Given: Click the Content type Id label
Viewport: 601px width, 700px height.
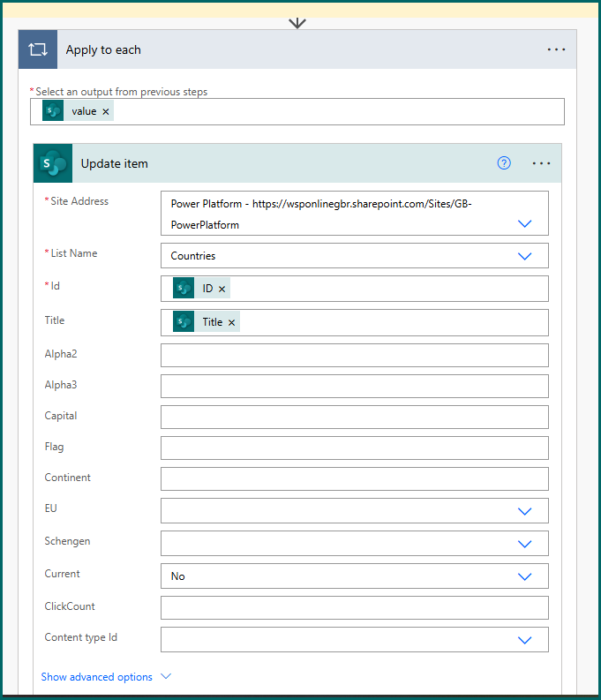Looking at the screenshot, I should [x=81, y=637].
